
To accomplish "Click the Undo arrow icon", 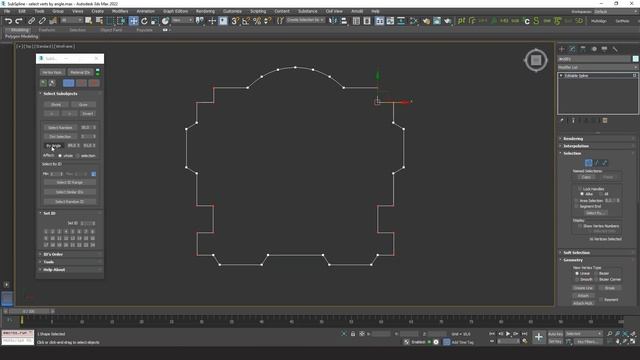I will 8,21.
